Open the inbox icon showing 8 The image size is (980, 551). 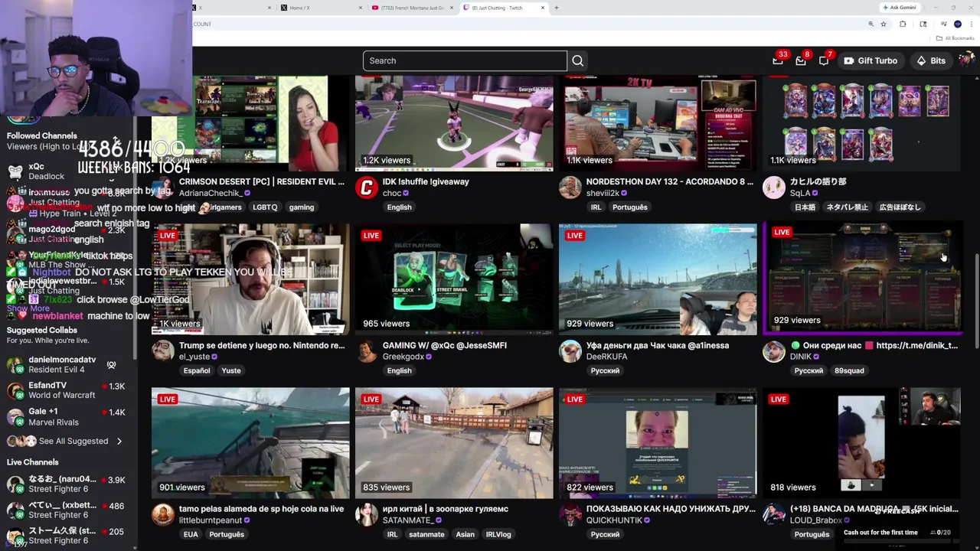pos(801,60)
